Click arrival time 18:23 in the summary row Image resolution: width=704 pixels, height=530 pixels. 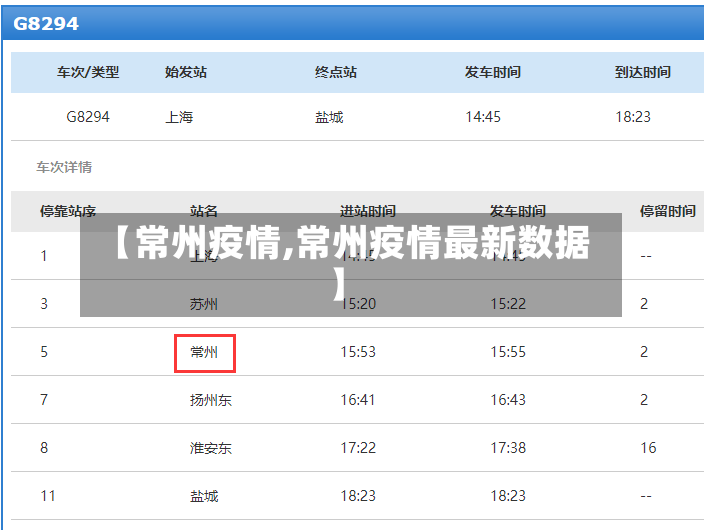[633, 117]
